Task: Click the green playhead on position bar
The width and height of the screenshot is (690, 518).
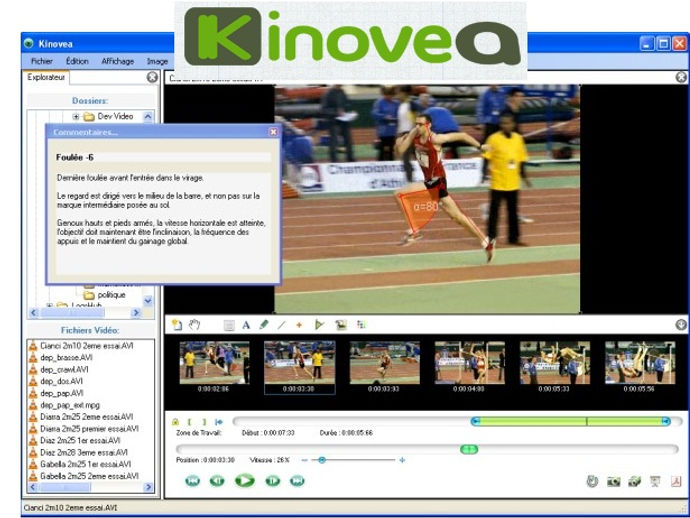Action: coord(469,449)
